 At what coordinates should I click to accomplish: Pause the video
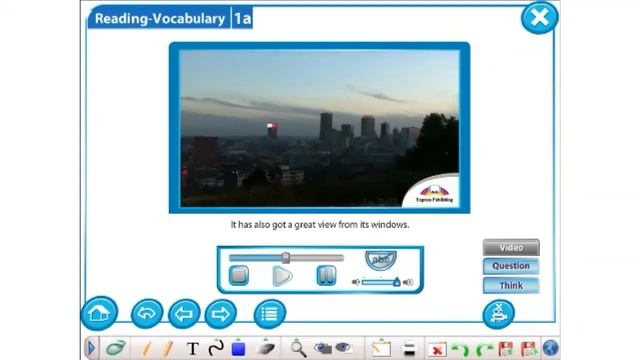[326, 276]
